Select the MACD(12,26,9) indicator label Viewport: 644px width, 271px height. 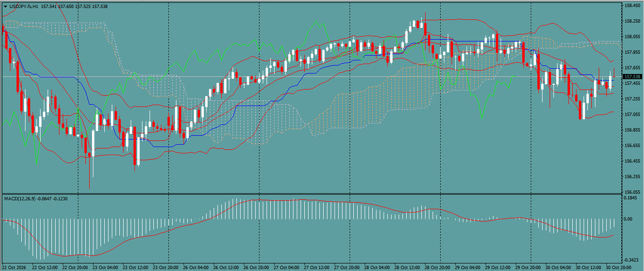[x=21, y=198]
